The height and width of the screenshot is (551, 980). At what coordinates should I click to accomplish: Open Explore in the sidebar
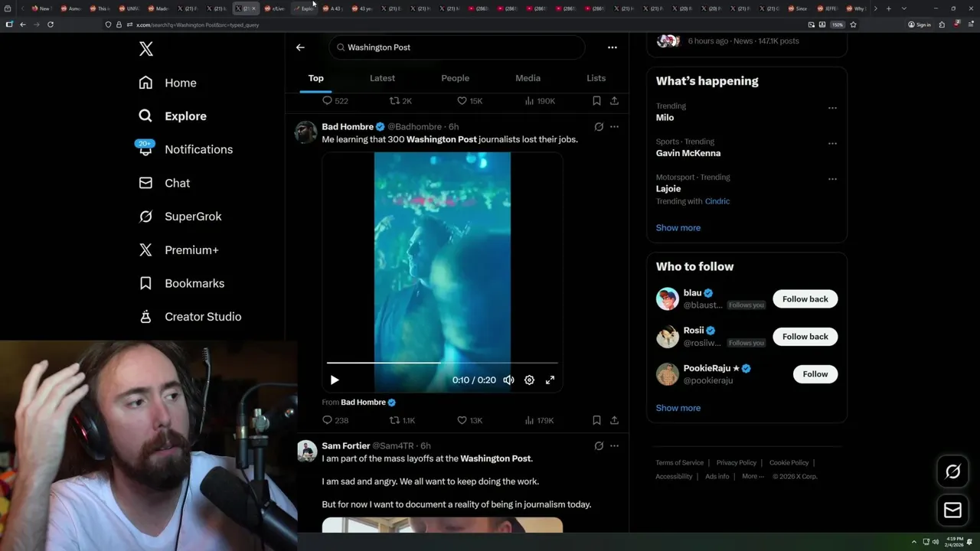172,116
